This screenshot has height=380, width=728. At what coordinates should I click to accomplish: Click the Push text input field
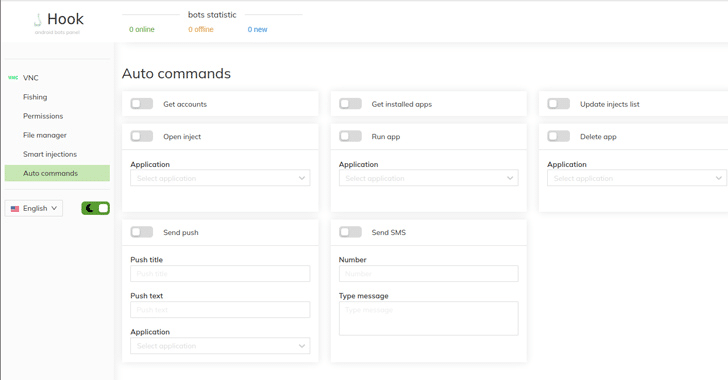point(220,310)
